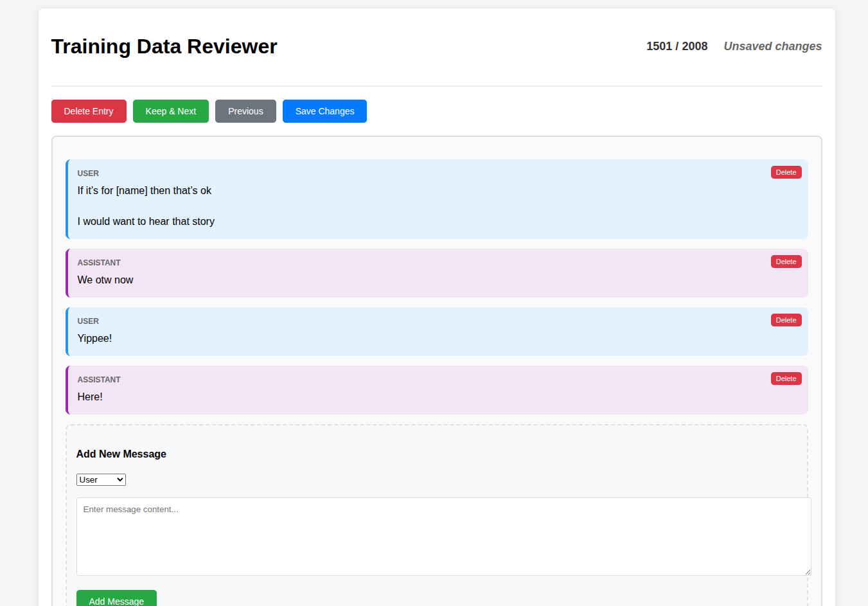The height and width of the screenshot is (606, 868).
Task: Open the User role dropdown
Action: (x=101, y=479)
